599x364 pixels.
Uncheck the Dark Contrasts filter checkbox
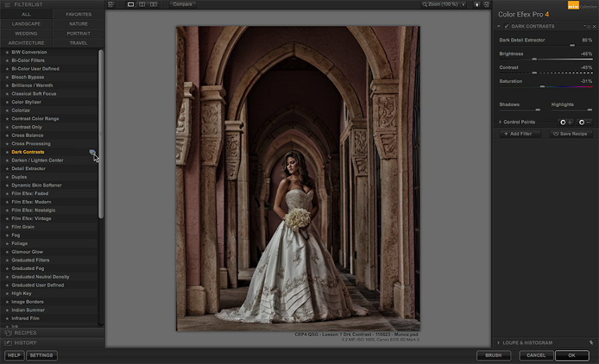click(x=507, y=26)
